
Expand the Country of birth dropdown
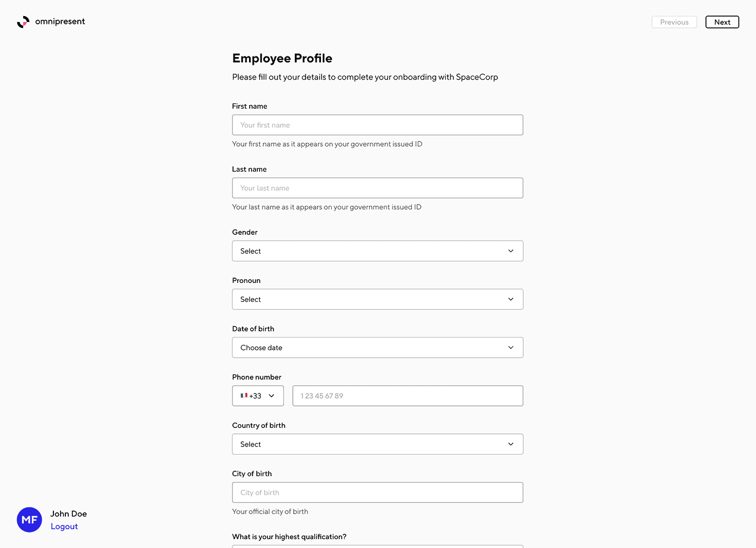click(x=377, y=444)
